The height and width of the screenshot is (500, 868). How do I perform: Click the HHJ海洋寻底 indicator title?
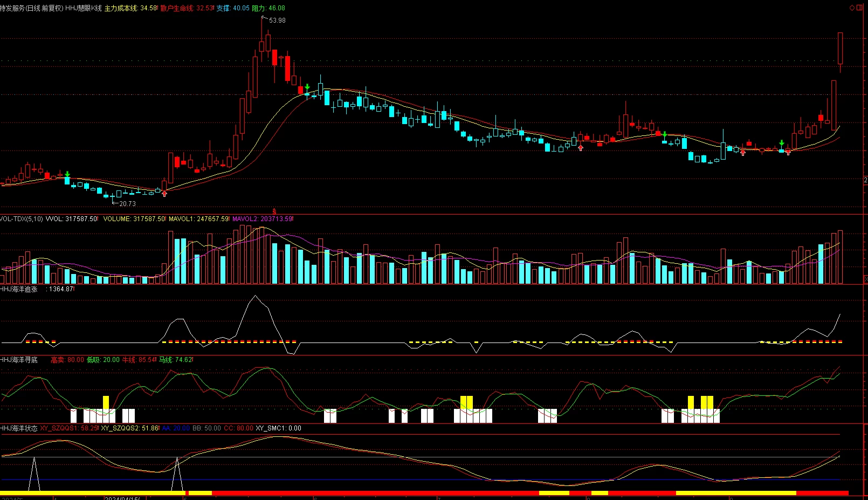[19, 360]
